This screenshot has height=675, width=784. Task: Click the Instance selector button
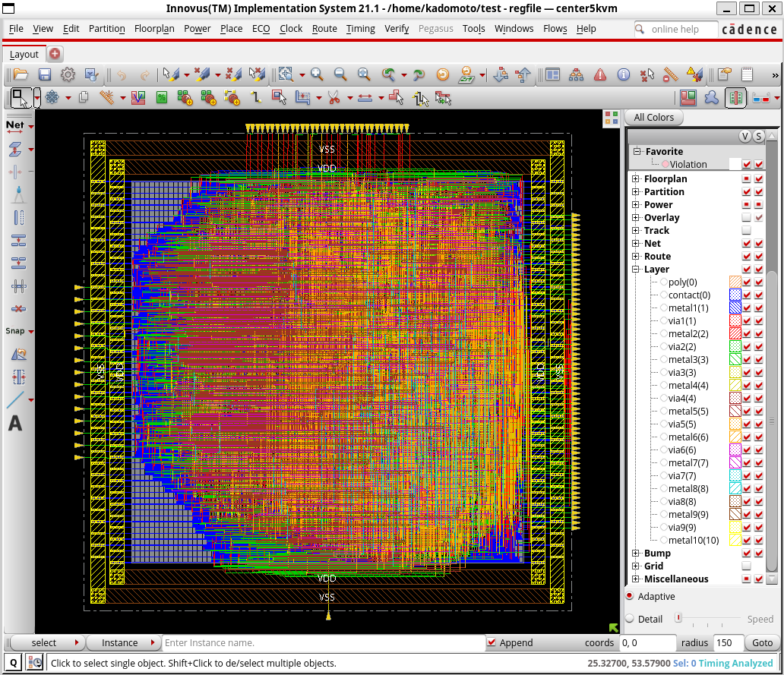[123, 642]
